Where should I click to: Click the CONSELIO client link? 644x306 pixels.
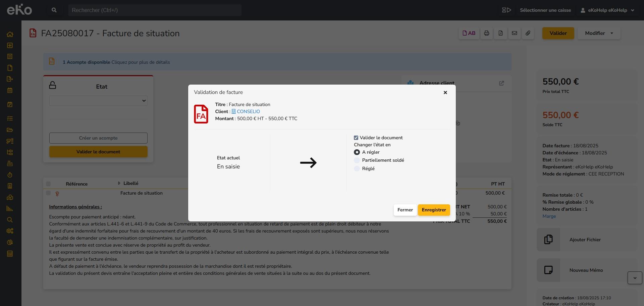[248, 112]
